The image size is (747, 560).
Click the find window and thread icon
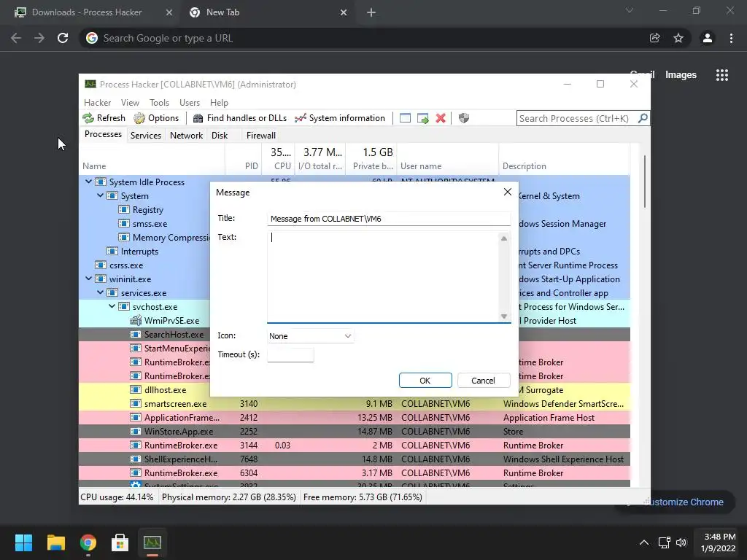(x=422, y=118)
